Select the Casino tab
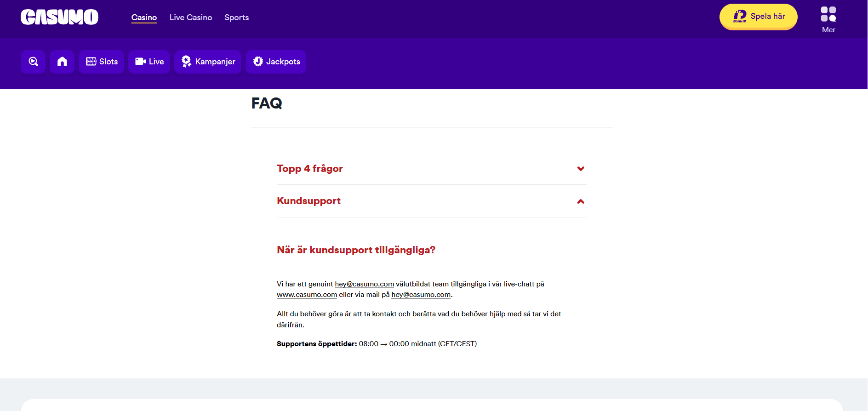 click(144, 17)
